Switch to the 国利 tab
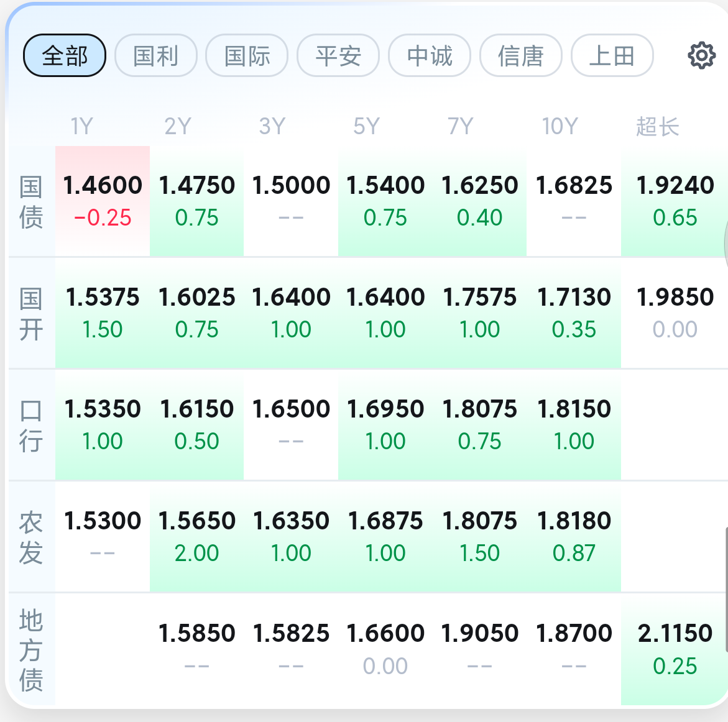728x722 pixels. click(155, 56)
